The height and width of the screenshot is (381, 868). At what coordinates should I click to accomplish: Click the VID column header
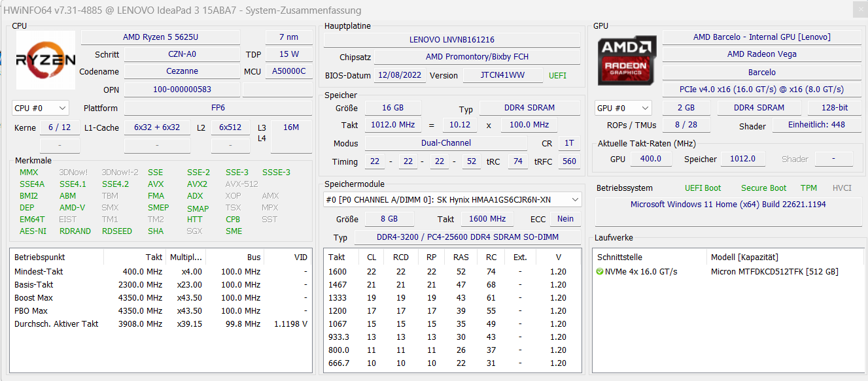click(288, 257)
